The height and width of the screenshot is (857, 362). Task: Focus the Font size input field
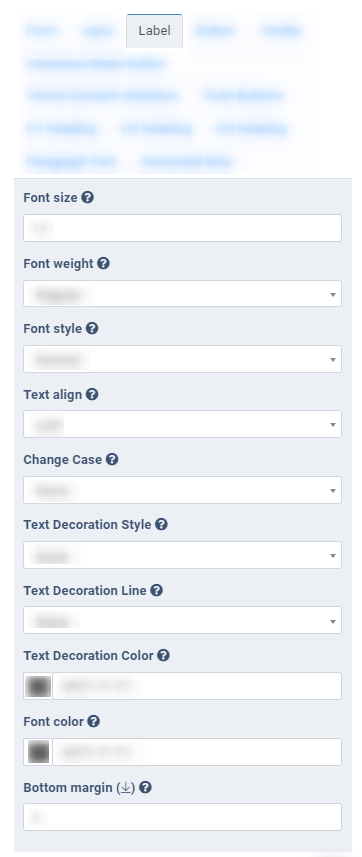pos(183,228)
